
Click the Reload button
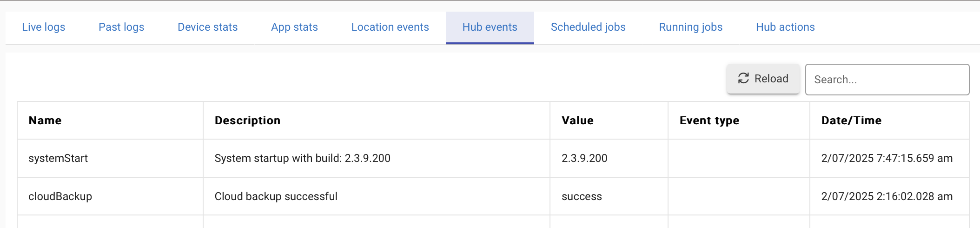coord(763,79)
